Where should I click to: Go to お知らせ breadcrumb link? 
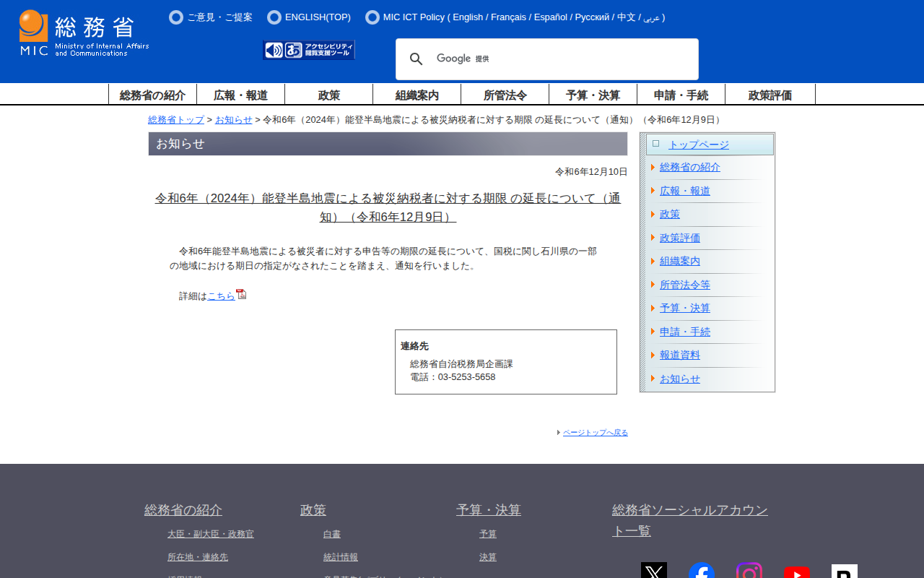tap(233, 120)
